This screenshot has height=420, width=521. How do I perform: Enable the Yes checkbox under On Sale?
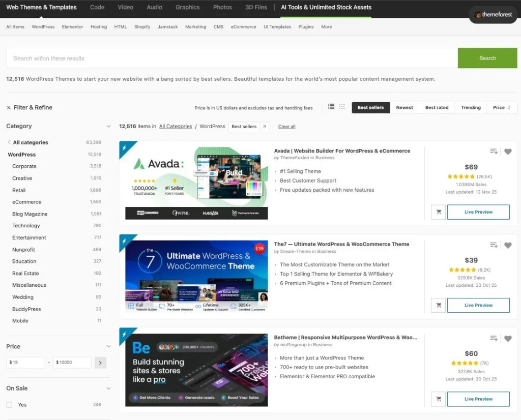[10, 405]
